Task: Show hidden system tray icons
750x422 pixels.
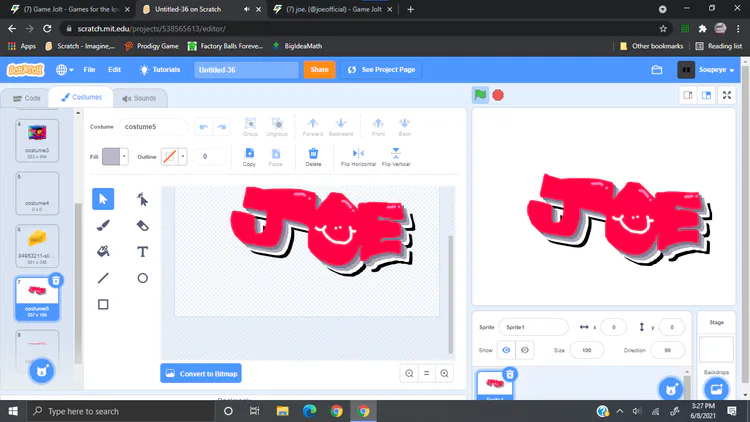Action: tap(620, 411)
